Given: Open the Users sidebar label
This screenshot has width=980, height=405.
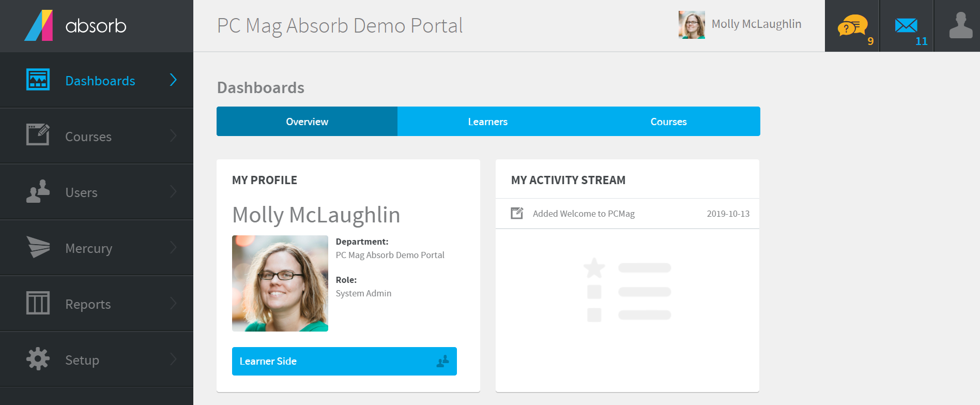Looking at the screenshot, I should click(x=81, y=192).
